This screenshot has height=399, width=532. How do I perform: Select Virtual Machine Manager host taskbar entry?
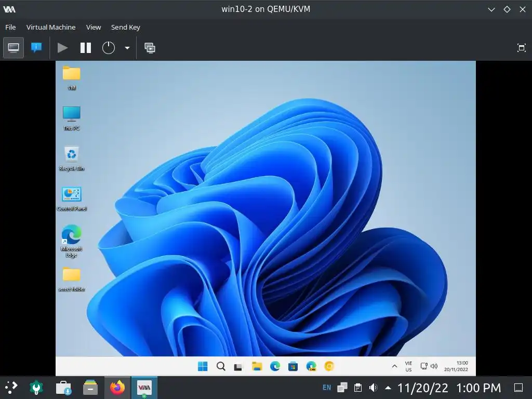pos(144,387)
